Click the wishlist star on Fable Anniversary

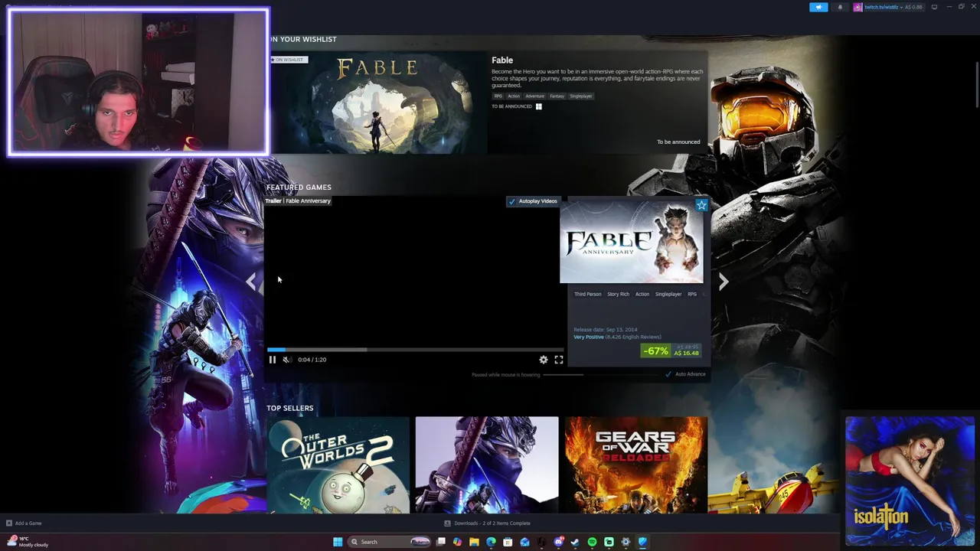pos(701,204)
